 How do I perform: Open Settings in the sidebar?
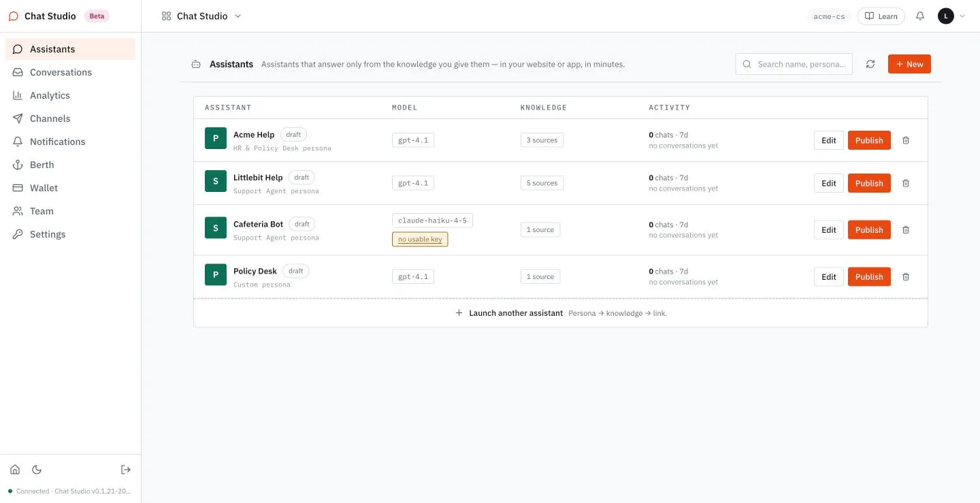pyautogui.click(x=71, y=234)
